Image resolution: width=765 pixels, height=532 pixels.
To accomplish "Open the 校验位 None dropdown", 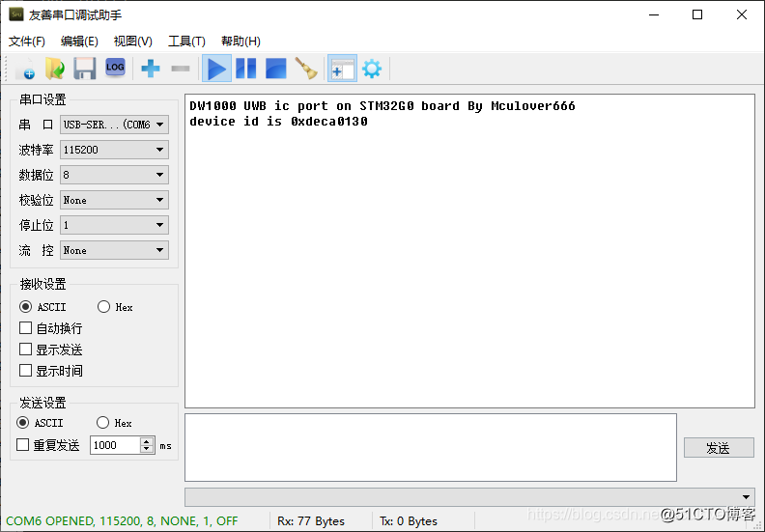I will (114, 200).
